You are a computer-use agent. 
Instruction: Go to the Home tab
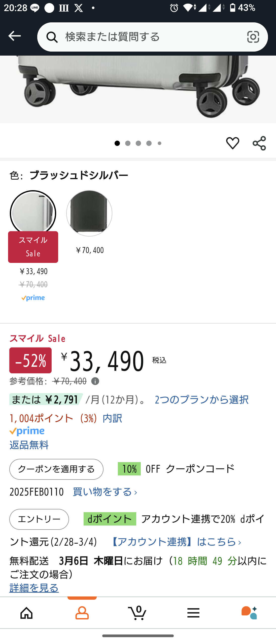[26, 612]
